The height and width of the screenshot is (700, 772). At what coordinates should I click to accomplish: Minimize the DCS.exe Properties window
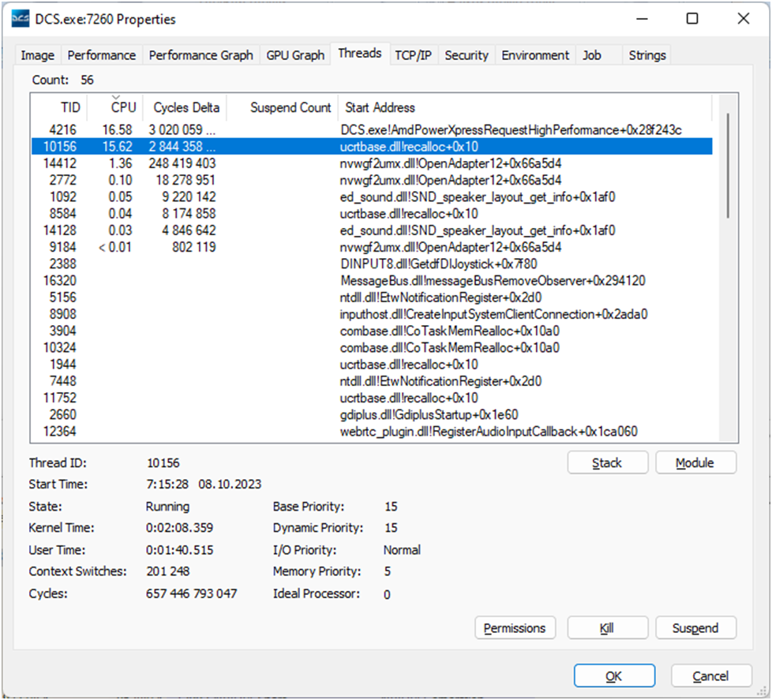[642, 19]
